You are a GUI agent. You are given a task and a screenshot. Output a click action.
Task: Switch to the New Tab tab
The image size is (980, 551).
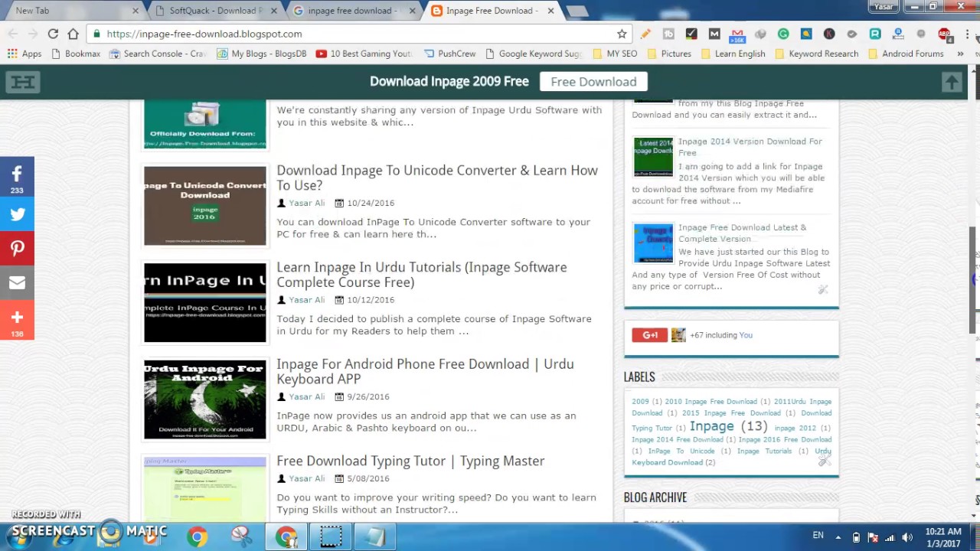(x=71, y=11)
